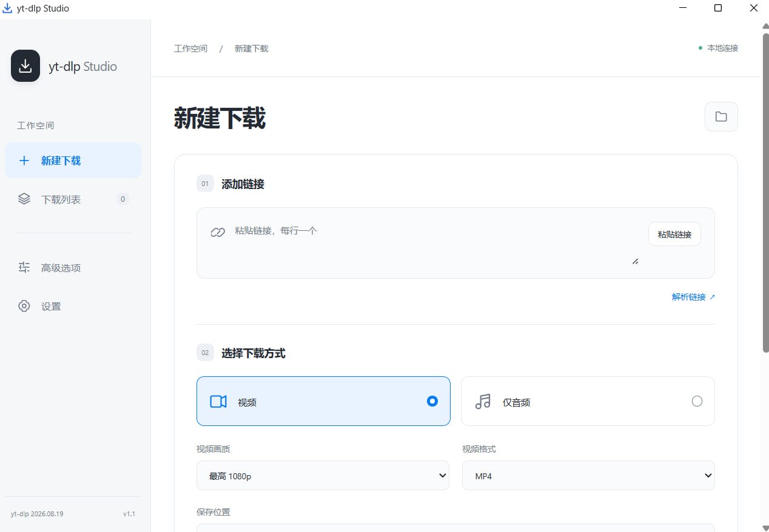Go to 新建下载 in the sidebar
Image resolution: width=769 pixels, height=532 pixels.
73,161
